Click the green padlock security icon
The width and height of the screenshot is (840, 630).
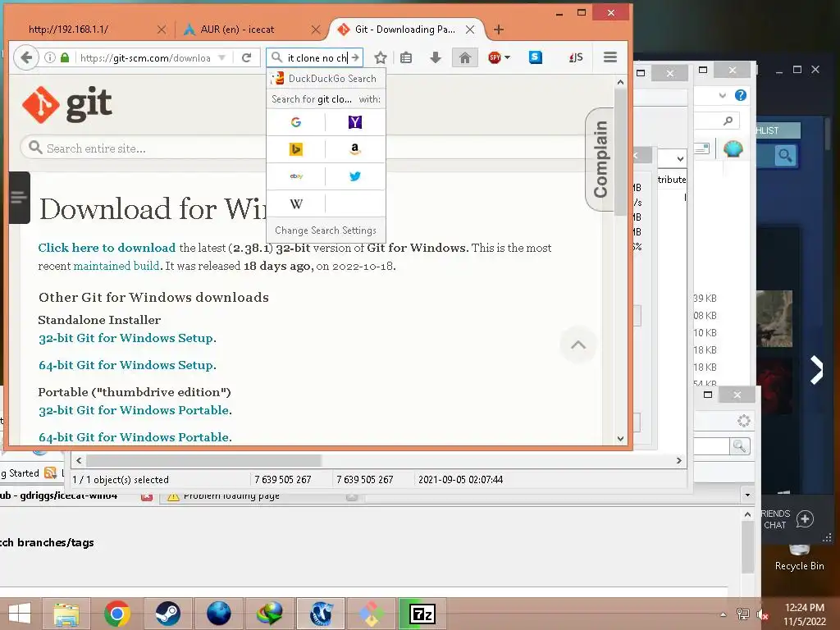(65, 57)
